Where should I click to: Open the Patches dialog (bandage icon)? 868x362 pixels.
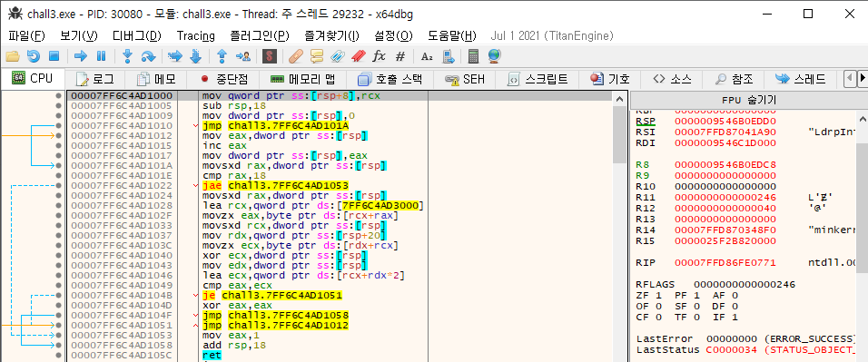(296, 56)
